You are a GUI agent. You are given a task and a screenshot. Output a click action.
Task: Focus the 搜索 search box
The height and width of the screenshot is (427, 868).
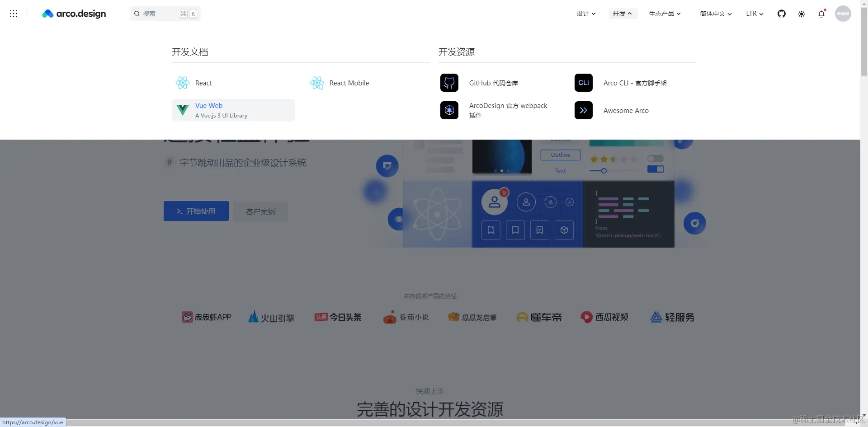tap(165, 14)
